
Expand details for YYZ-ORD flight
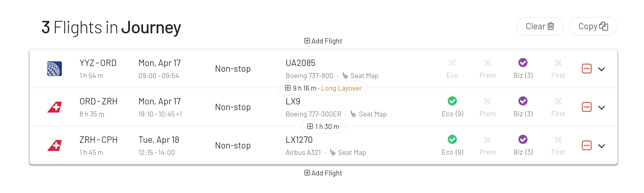coord(602,69)
